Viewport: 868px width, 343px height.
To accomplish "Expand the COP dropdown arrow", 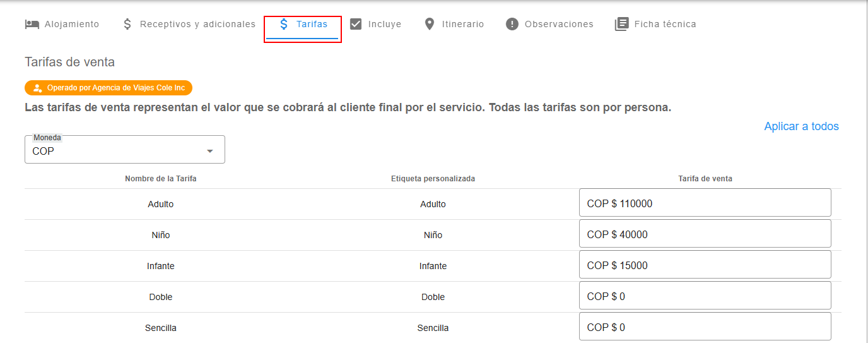I will 210,151.
